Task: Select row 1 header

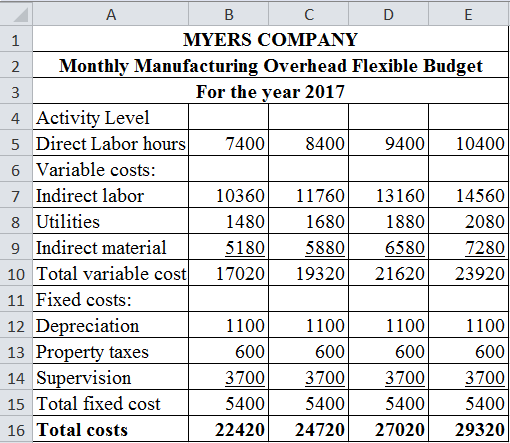Action: point(16,39)
